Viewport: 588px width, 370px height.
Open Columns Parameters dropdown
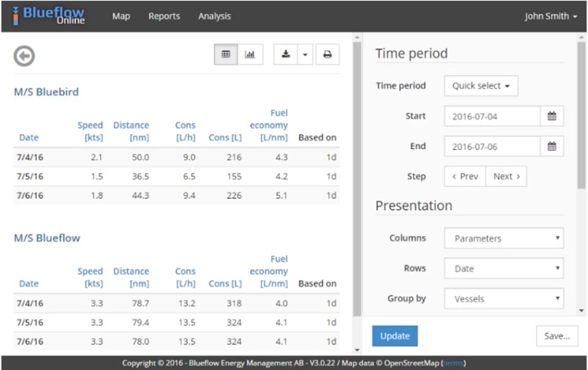click(504, 239)
